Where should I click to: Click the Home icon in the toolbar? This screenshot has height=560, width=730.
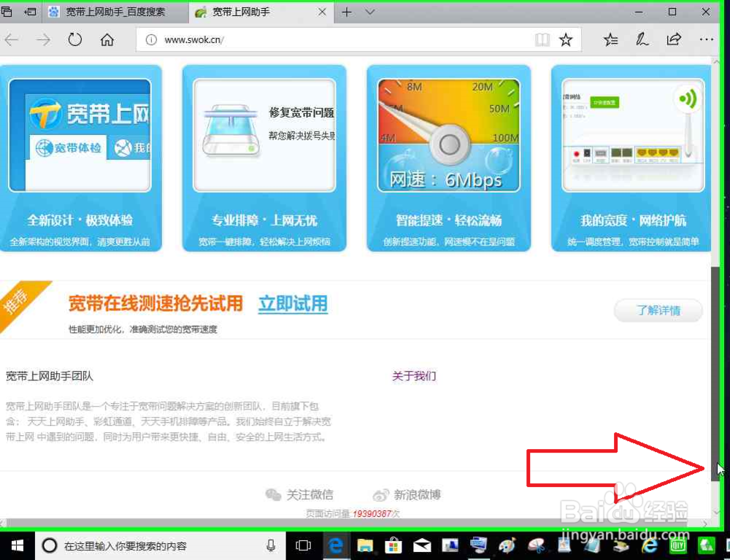point(107,40)
